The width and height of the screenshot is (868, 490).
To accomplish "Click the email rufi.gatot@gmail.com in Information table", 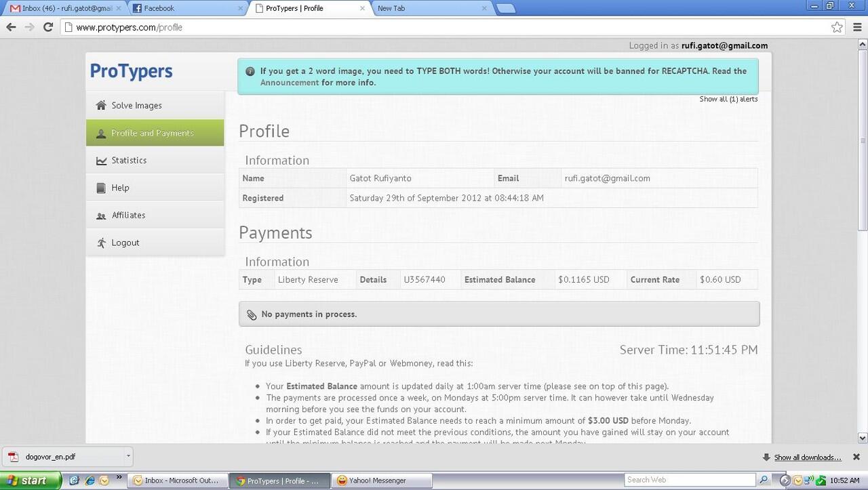I will pyautogui.click(x=607, y=178).
